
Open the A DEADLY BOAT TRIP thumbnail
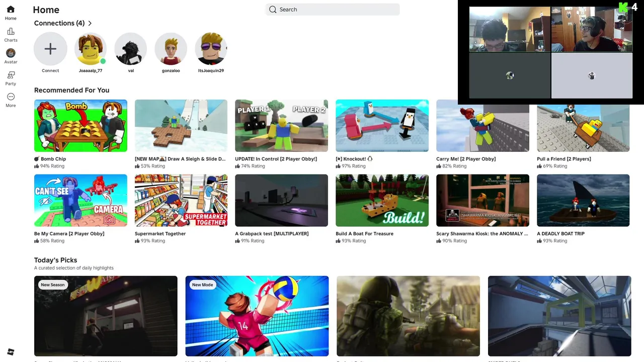pyautogui.click(x=583, y=201)
